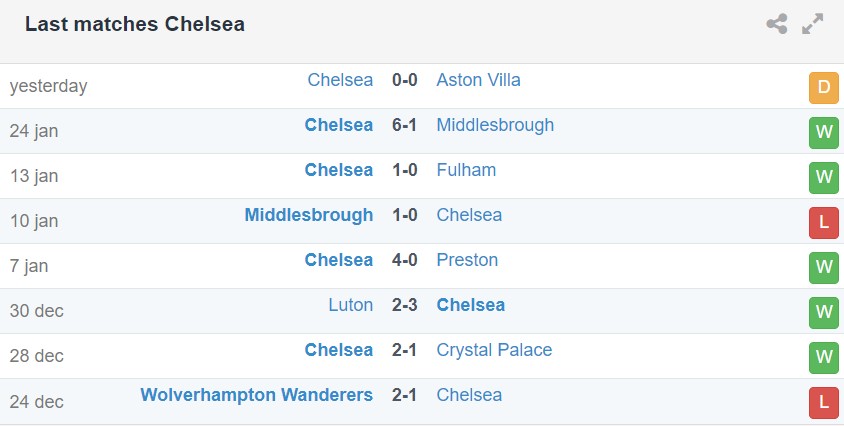Viewport: 844px width, 426px height.
Task: Click the W badge for the Crystal Palace match
Action: coord(823,357)
